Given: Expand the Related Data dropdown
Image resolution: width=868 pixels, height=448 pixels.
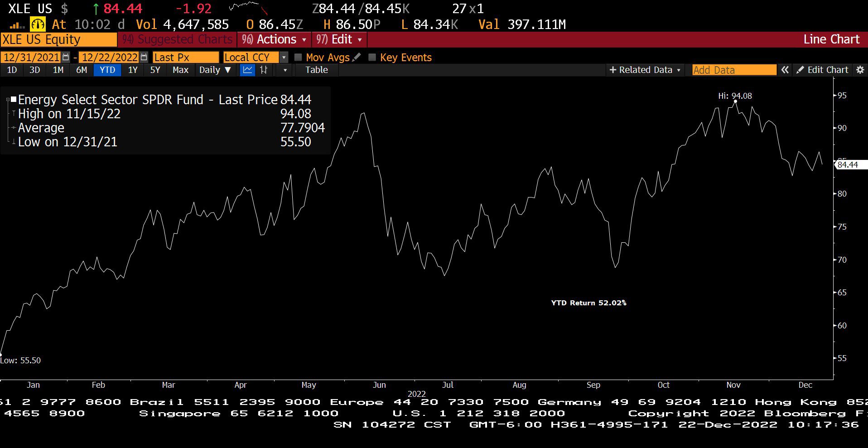Looking at the screenshot, I should click(x=645, y=70).
